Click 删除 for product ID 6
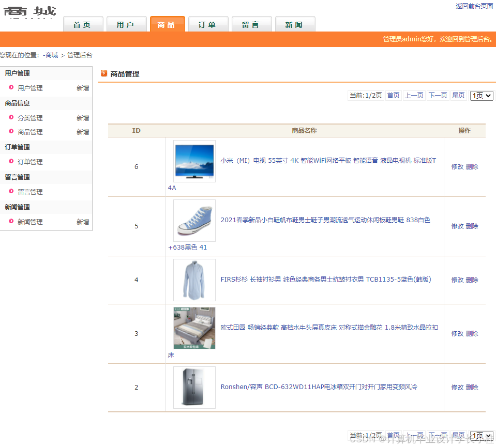Screen dimensions: 496x448 [472, 167]
